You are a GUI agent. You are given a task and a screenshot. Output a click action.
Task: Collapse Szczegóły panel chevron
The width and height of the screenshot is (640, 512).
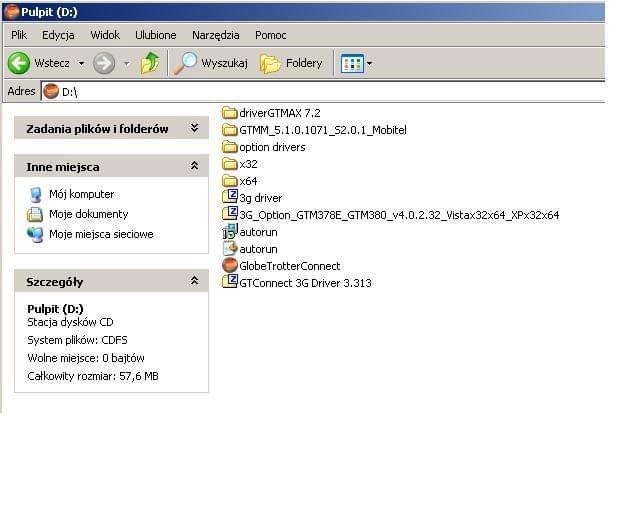(195, 281)
